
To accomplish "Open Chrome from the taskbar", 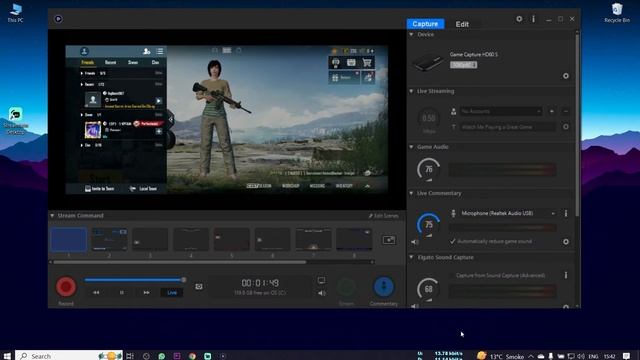I will pyautogui.click(x=192, y=356).
